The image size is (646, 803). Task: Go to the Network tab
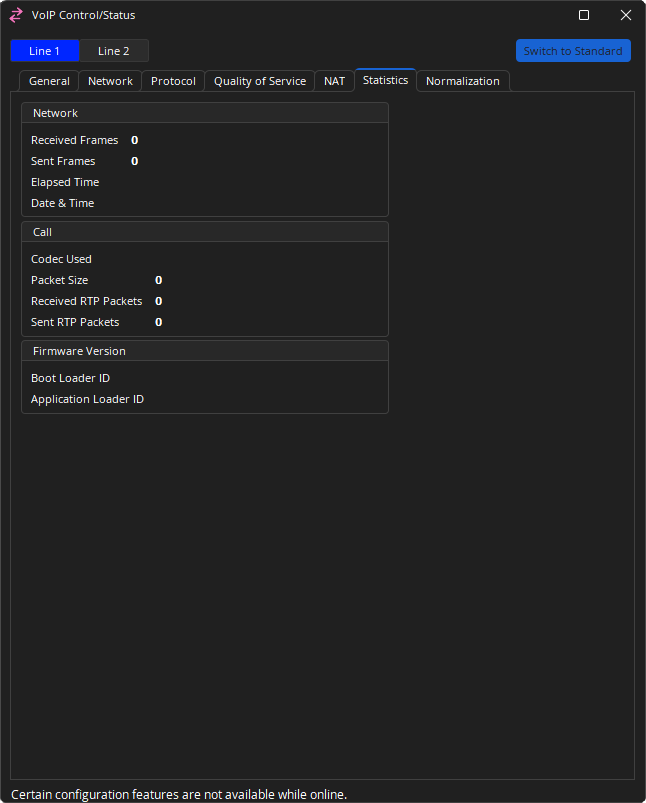pyautogui.click(x=110, y=81)
